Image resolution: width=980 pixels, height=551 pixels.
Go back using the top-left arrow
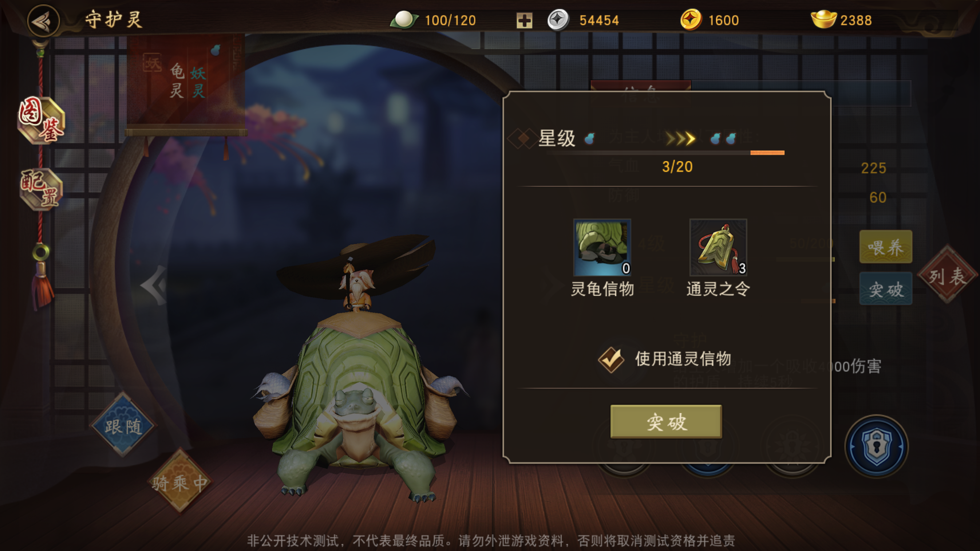pyautogui.click(x=43, y=20)
